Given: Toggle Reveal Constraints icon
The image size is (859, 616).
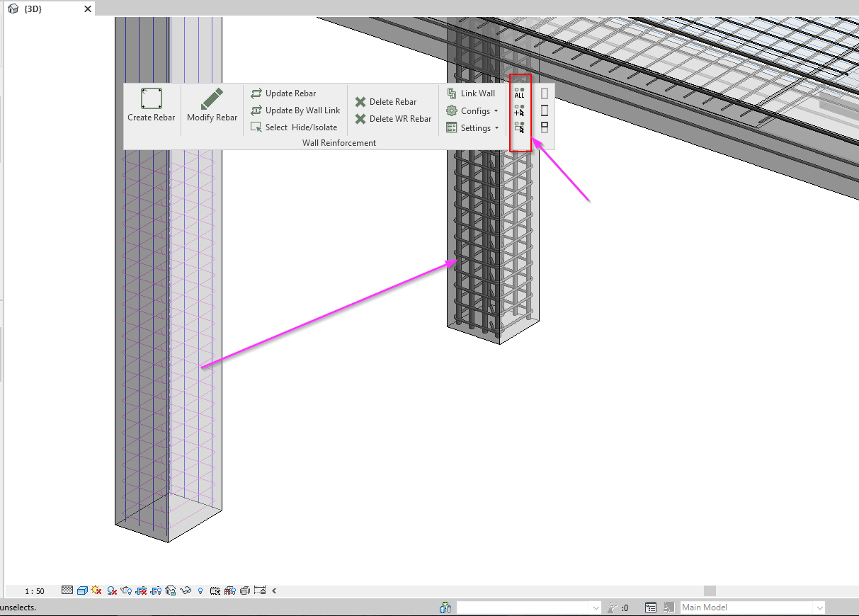Looking at the screenshot, I should coord(260,591).
